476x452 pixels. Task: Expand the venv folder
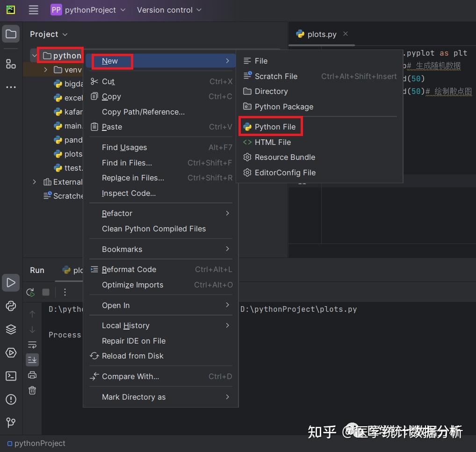[x=45, y=70]
